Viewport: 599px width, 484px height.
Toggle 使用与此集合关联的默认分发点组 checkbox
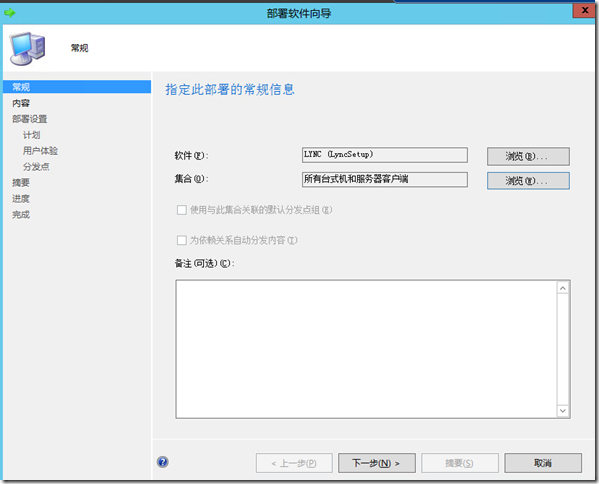181,210
